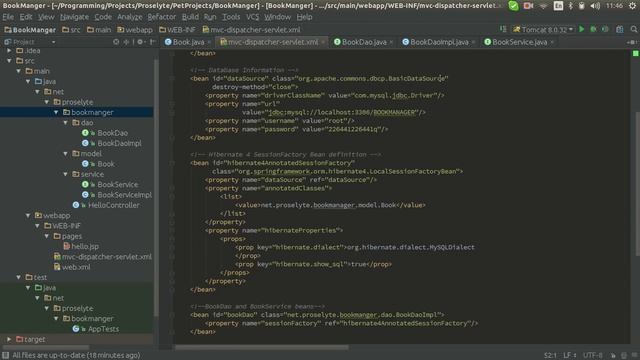Screen dimensions: 640x360
Task: Close the BookService.java tab
Action: click(552, 42)
